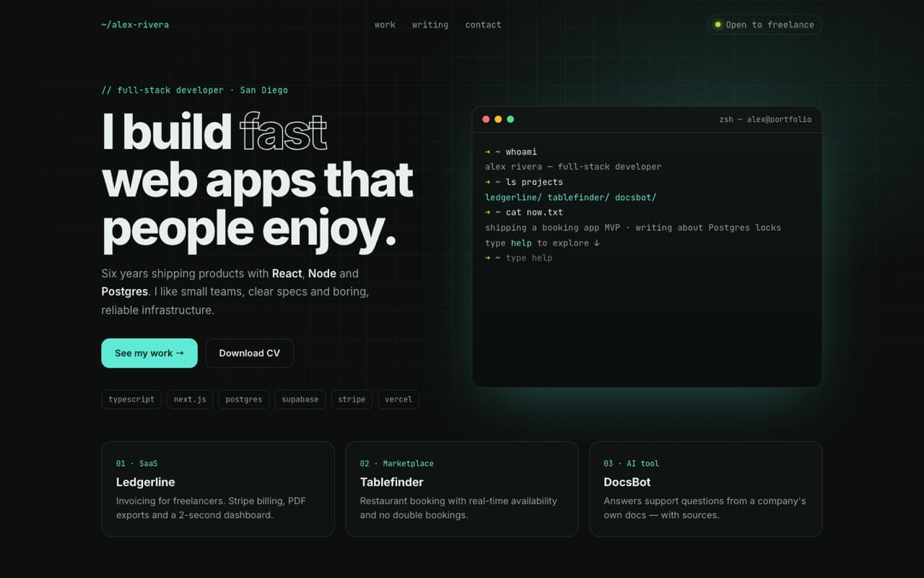This screenshot has width=924, height=578.
Task: Click the '03 · AI tool' card label
Action: tap(632, 463)
